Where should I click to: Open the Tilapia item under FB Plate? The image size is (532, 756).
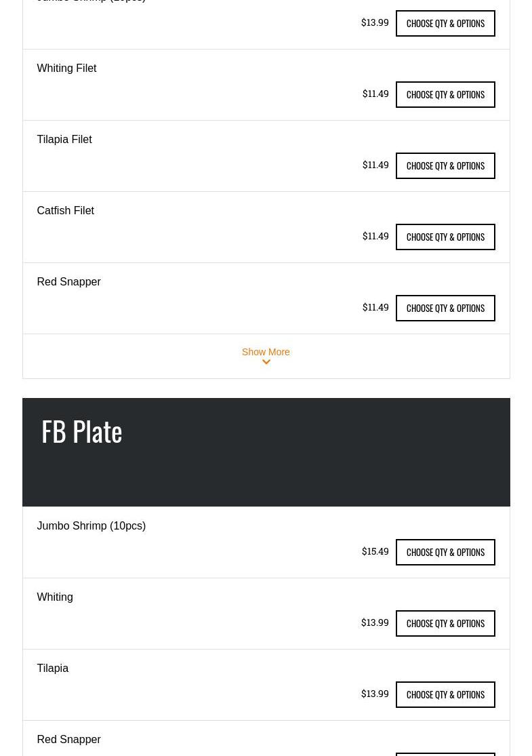click(x=52, y=669)
